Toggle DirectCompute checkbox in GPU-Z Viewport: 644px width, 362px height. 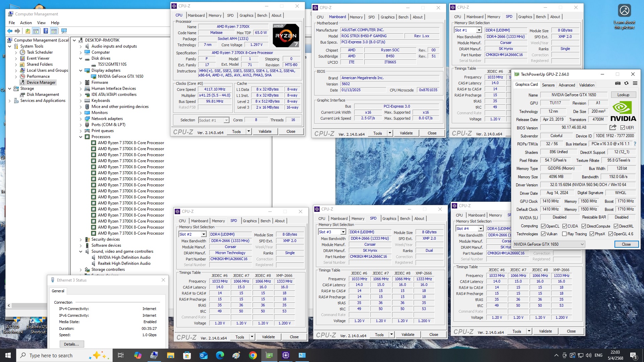[584, 226]
